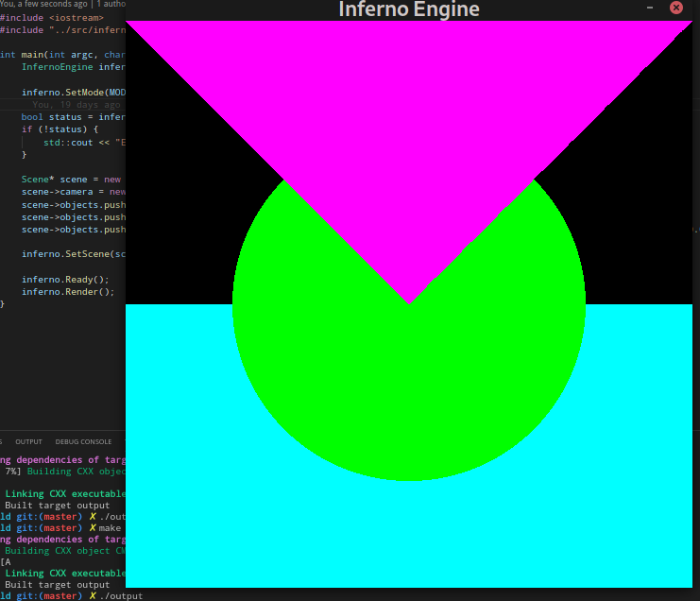Minimize the Inferno Engine window
Viewport: 700px width, 601px height.
tap(649, 8)
